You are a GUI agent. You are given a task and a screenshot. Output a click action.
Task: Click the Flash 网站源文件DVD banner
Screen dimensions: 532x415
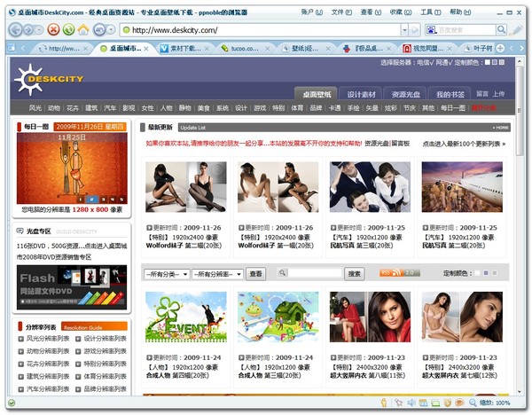72,287
